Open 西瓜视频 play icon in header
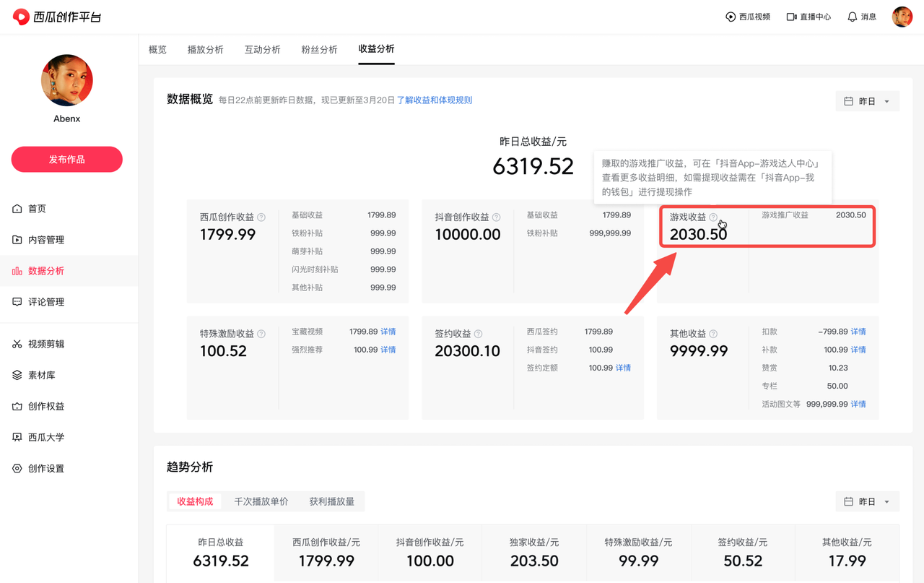 point(731,17)
